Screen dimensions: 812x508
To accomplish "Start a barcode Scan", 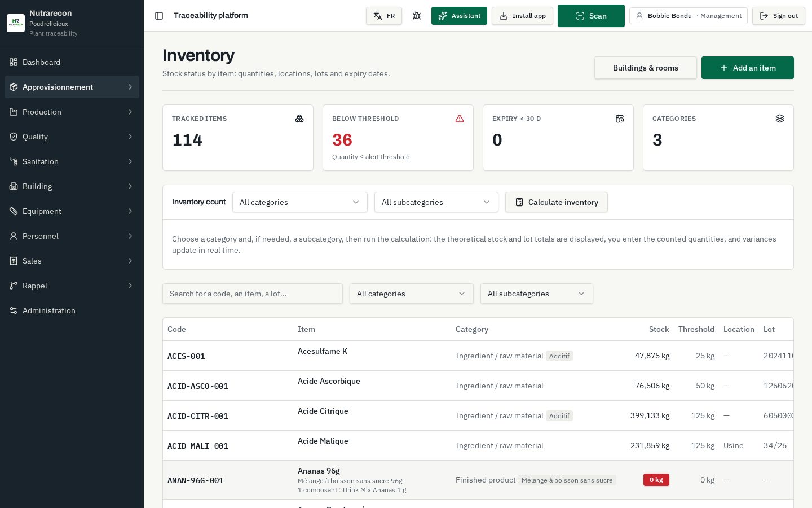I will [x=591, y=16].
